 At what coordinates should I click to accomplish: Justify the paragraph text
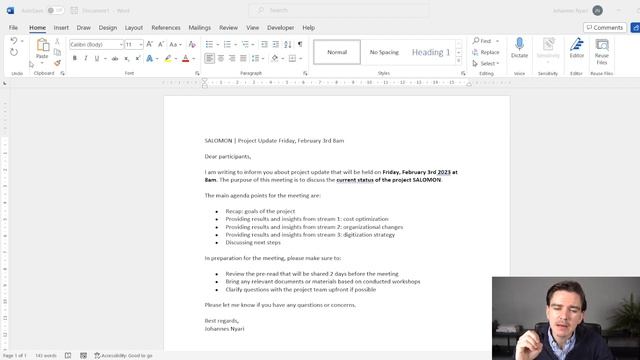(243, 59)
